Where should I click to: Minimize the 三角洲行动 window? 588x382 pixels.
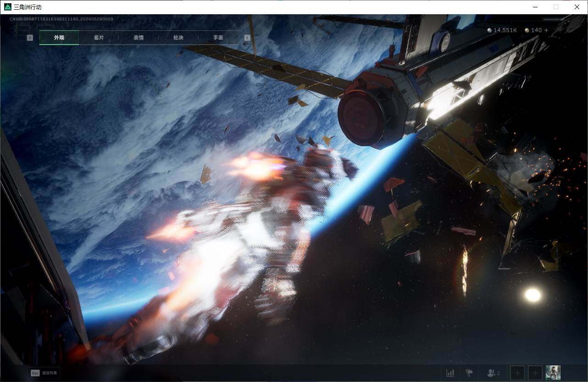tap(535, 7)
